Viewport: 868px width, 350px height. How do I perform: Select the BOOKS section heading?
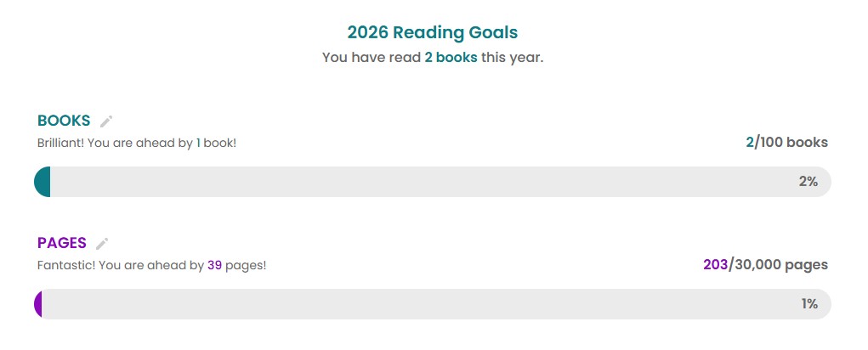click(x=64, y=121)
